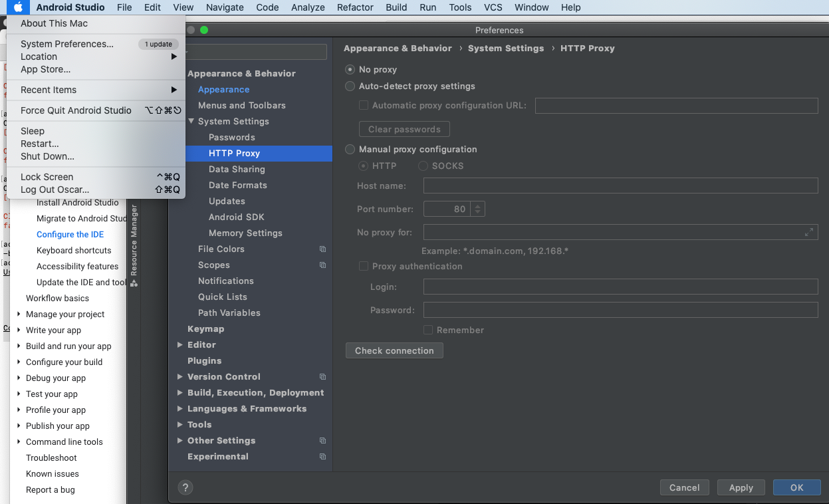
Task: Select Android SDK settings page
Action: (x=237, y=217)
